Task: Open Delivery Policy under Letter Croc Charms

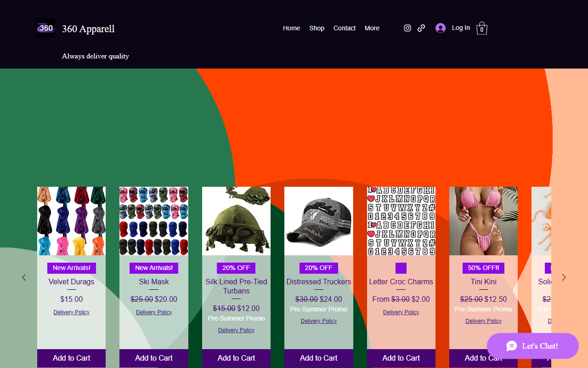Action: (401, 312)
